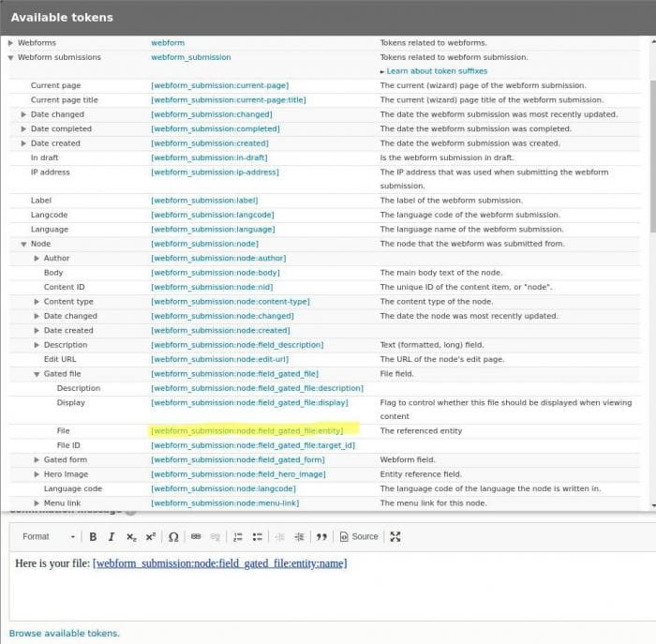
Task: Insert the highlighted field_gated_file:entity token
Action: coord(247,431)
